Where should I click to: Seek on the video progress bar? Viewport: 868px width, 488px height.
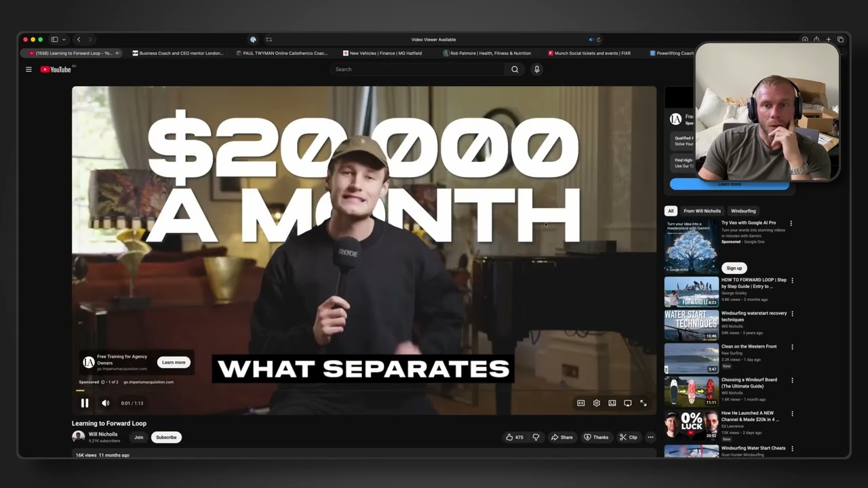point(363,391)
